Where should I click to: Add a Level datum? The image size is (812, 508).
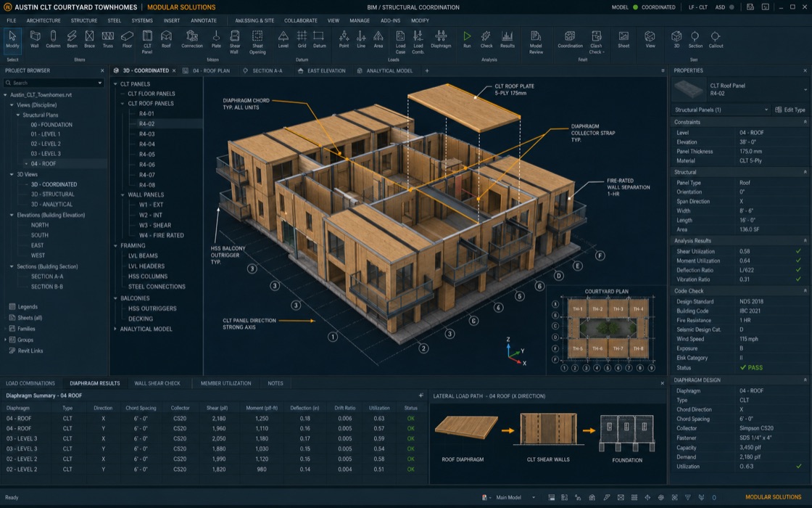tap(283, 40)
